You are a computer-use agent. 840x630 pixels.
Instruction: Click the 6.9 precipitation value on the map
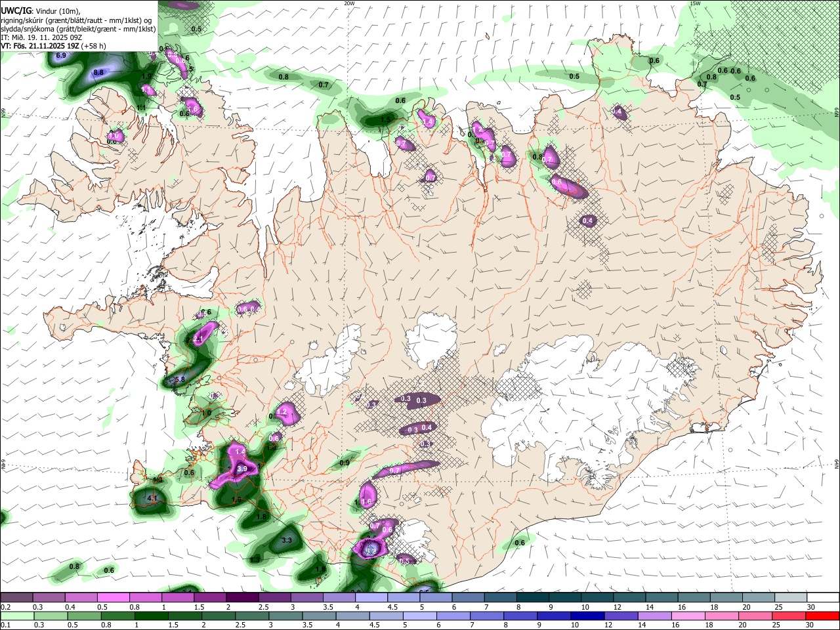[62, 56]
